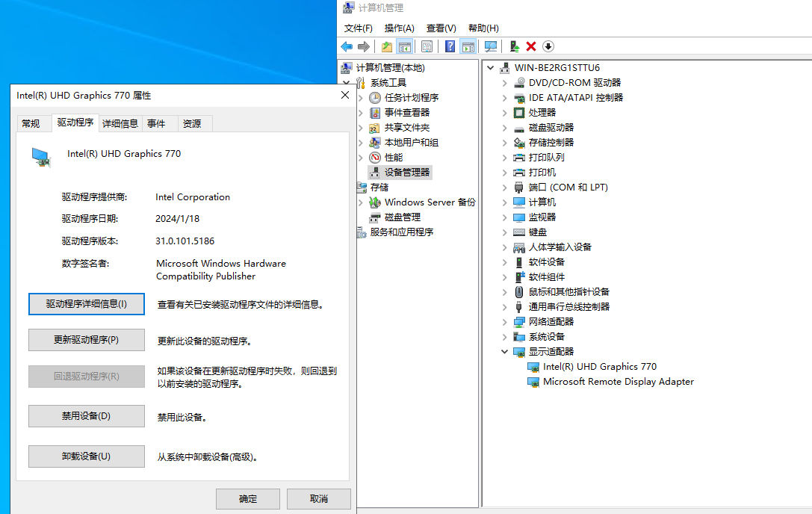The height and width of the screenshot is (514, 812).
Task: Click the Update driver toolbar icon
Action: click(515, 46)
